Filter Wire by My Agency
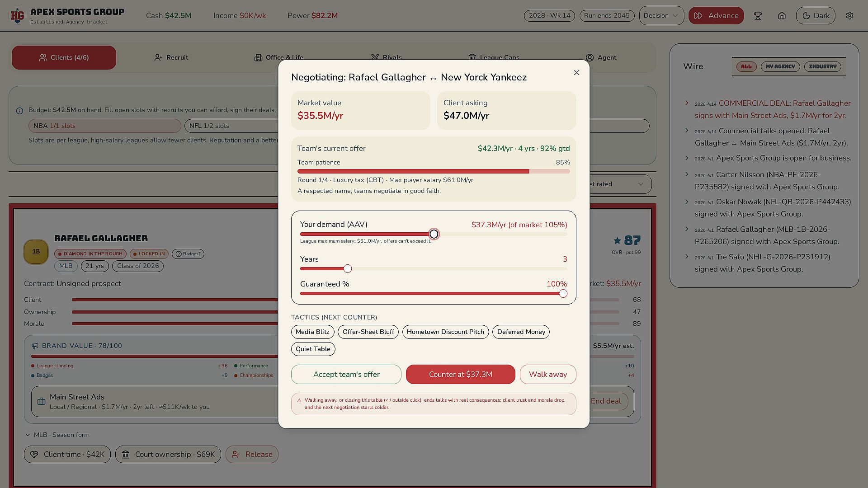Image resolution: width=868 pixels, height=488 pixels. 780,66
